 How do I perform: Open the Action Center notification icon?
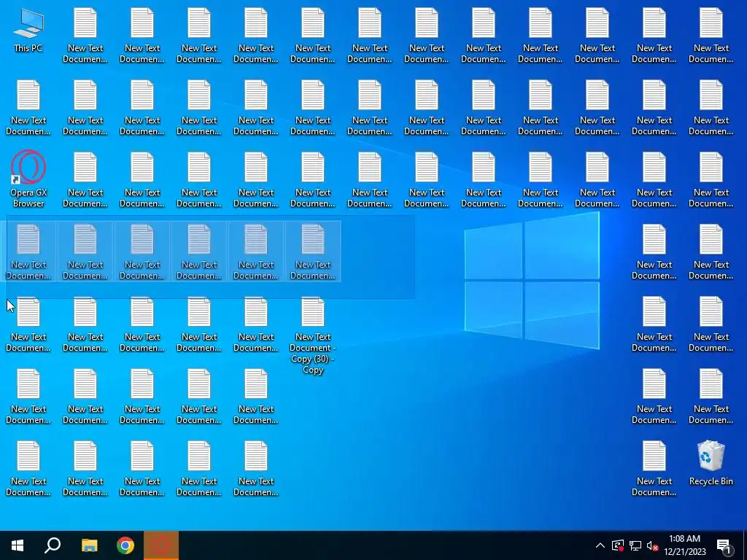coord(724,546)
